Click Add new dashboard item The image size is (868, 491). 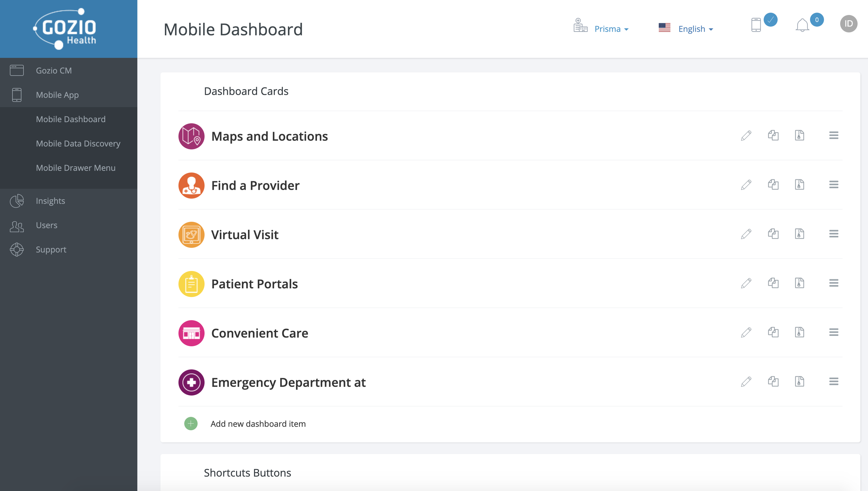tap(258, 424)
